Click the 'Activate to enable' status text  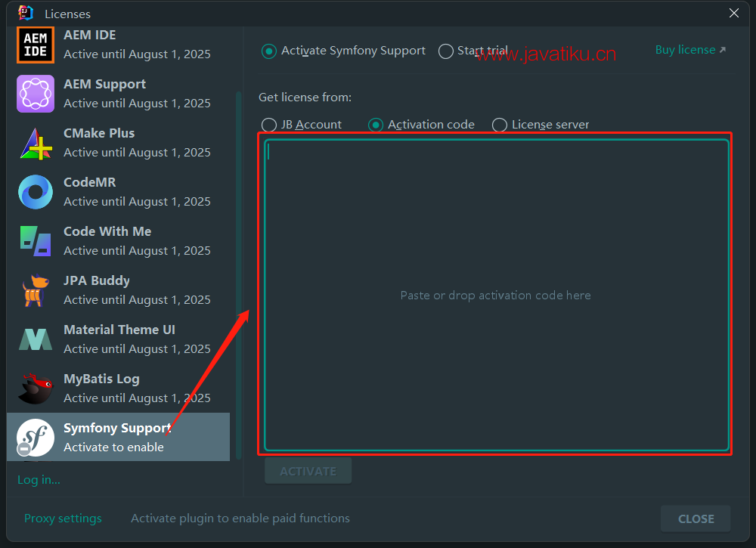tap(114, 447)
